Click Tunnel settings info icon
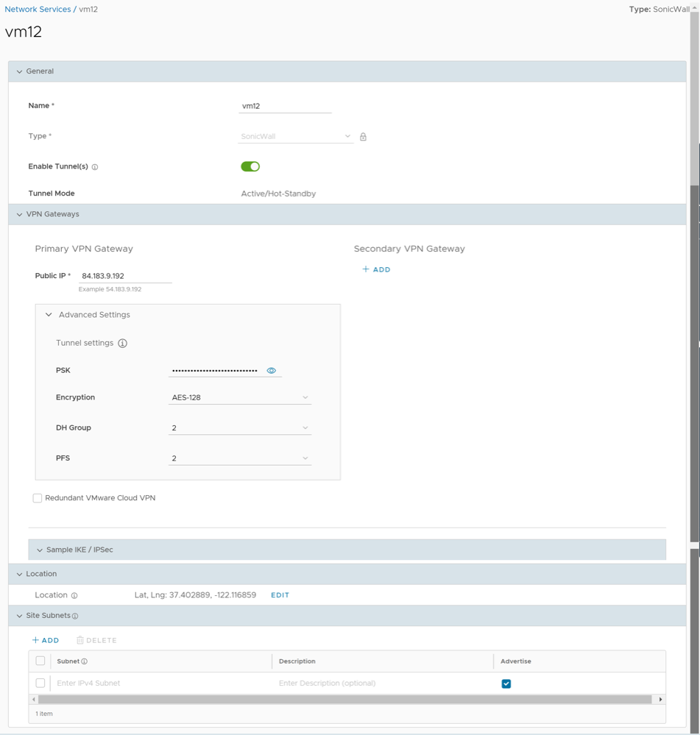The image size is (700, 735). (x=123, y=344)
